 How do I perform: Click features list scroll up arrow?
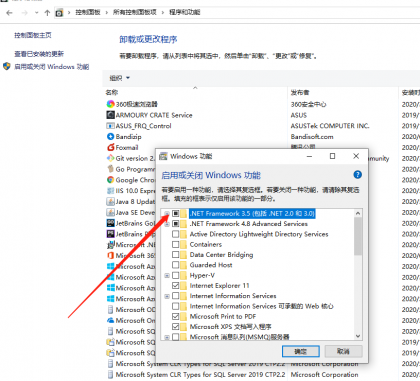tap(358, 213)
